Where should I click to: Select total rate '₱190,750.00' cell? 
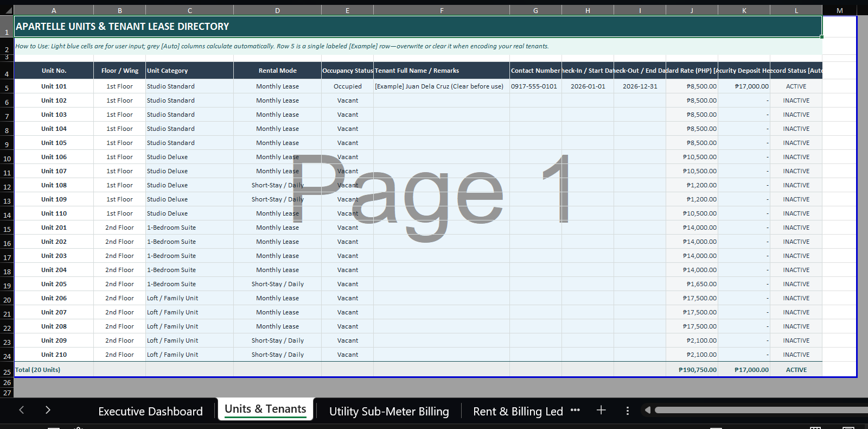coord(692,370)
